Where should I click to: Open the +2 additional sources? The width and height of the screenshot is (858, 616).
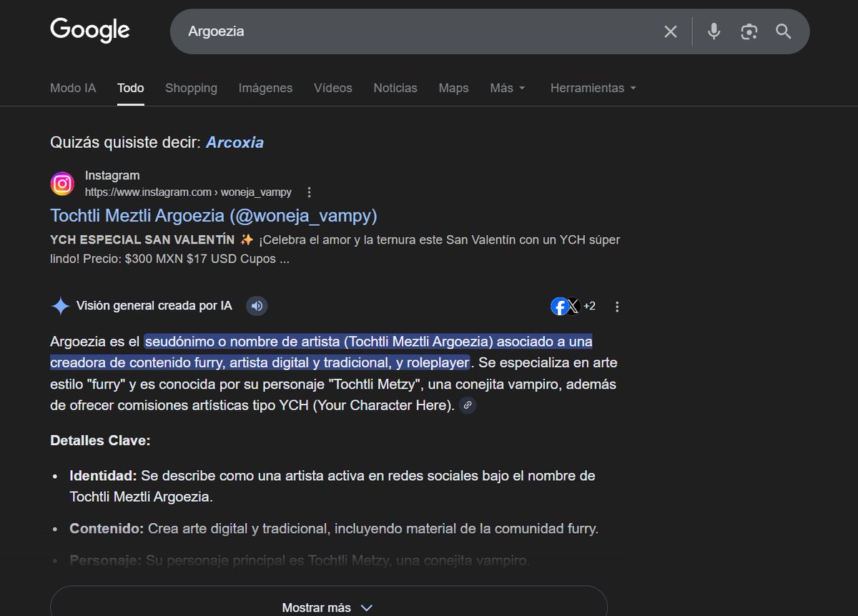(589, 306)
